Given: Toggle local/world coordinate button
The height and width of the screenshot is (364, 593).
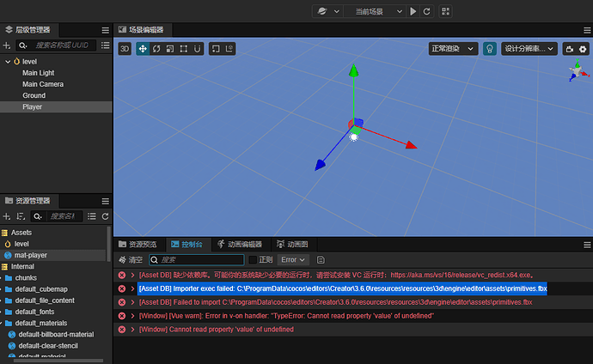Looking at the screenshot, I should 229,49.
